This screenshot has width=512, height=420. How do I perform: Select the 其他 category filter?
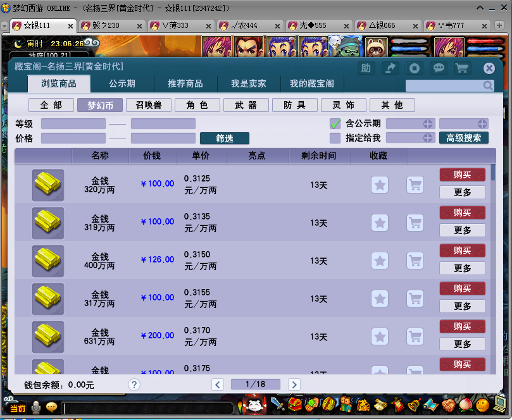point(392,105)
